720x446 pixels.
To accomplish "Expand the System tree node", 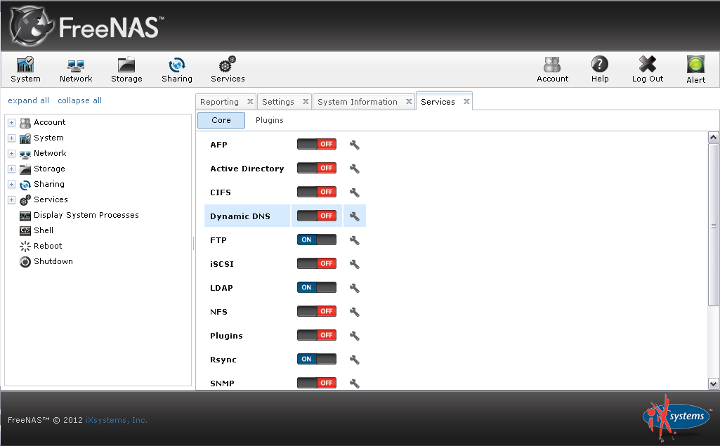I will (12, 138).
